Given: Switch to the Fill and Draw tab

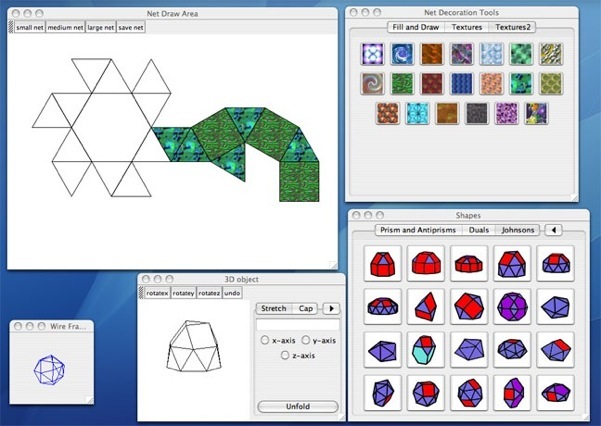Looking at the screenshot, I should (x=415, y=27).
